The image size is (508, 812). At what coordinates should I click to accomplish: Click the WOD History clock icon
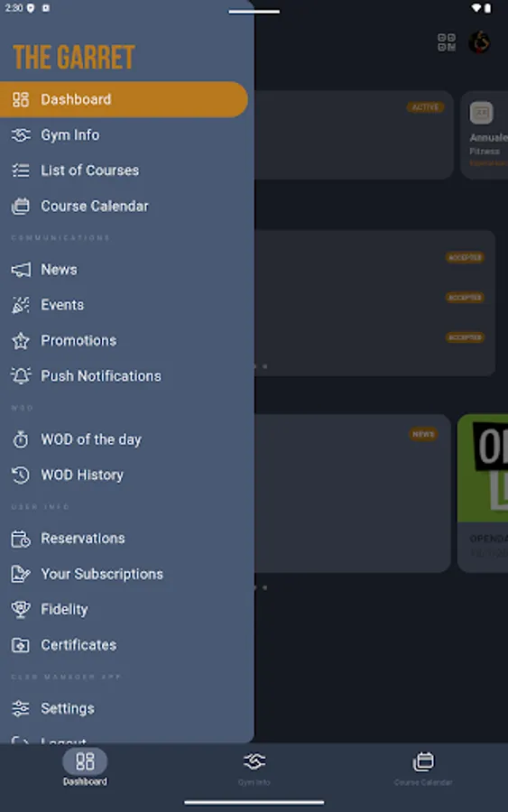[x=21, y=475]
